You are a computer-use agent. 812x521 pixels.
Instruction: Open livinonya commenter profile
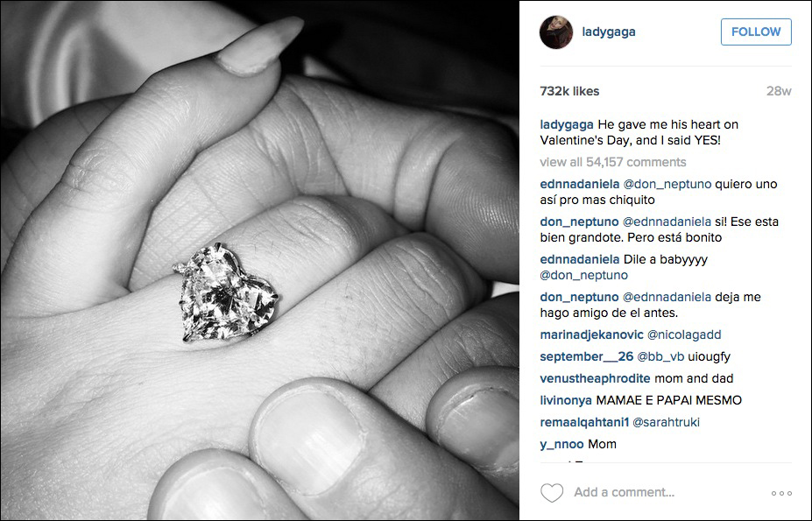click(x=566, y=400)
